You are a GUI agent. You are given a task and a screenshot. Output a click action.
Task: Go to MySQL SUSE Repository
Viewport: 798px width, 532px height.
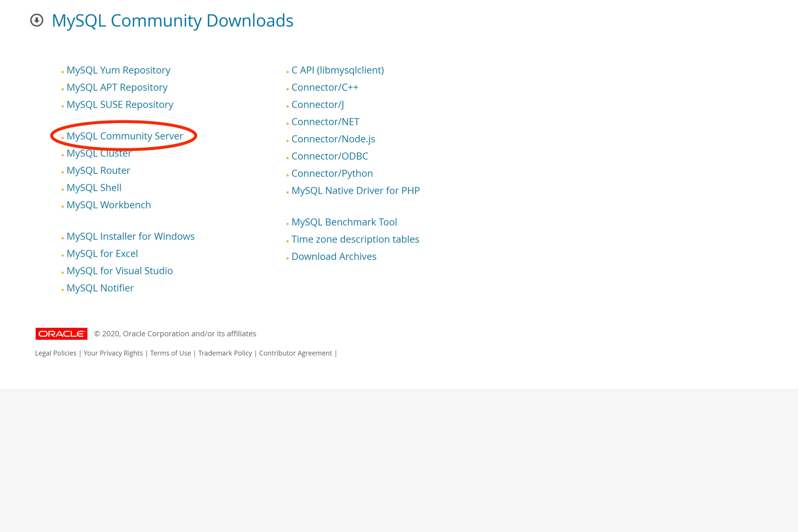[120, 104]
